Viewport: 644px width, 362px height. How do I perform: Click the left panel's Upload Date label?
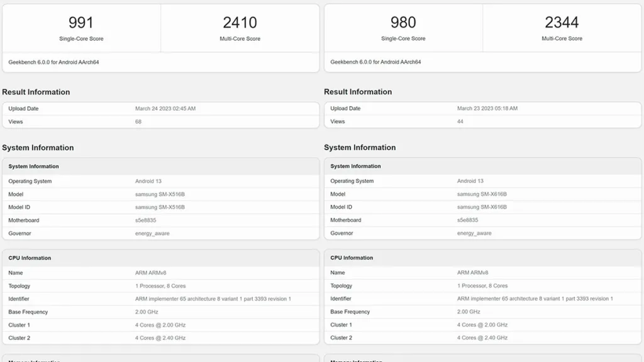23,109
